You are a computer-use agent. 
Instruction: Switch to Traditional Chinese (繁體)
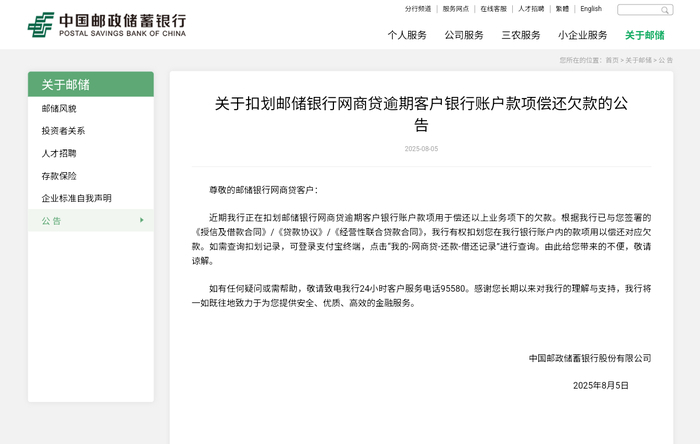tap(562, 9)
